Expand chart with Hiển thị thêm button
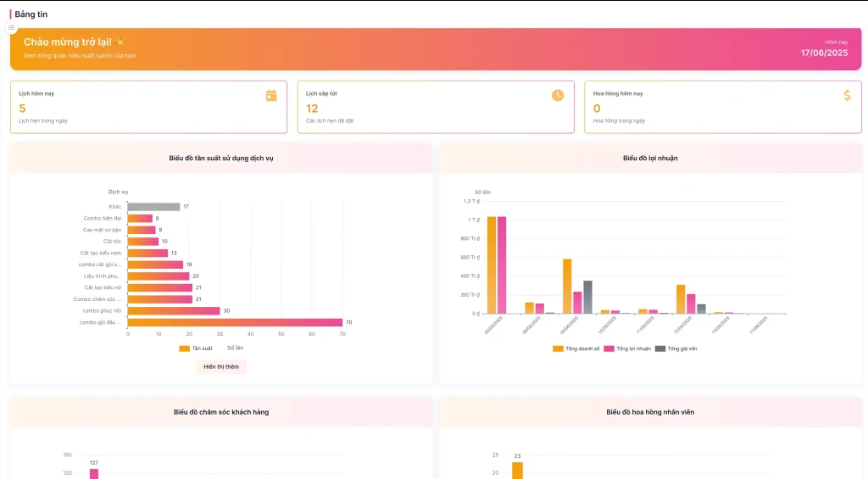The width and height of the screenshot is (868, 479). pos(221,367)
